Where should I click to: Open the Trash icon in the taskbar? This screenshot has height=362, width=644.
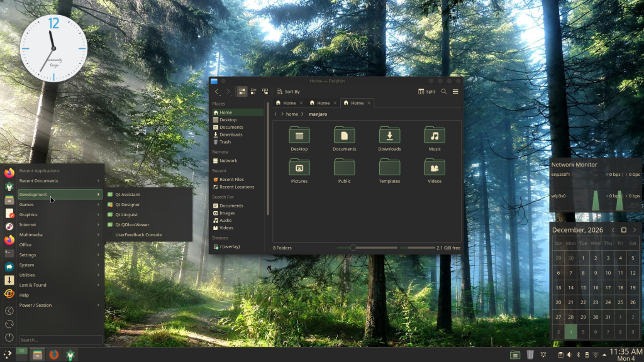(530, 355)
